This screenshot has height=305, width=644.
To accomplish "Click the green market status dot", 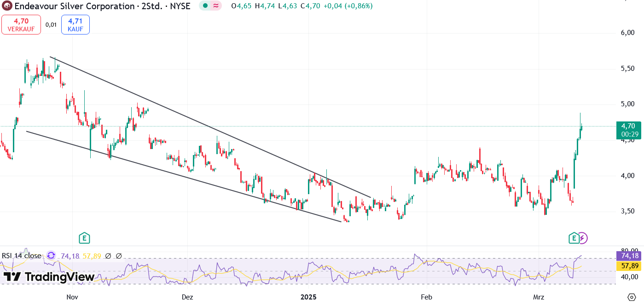I will tap(204, 6).
